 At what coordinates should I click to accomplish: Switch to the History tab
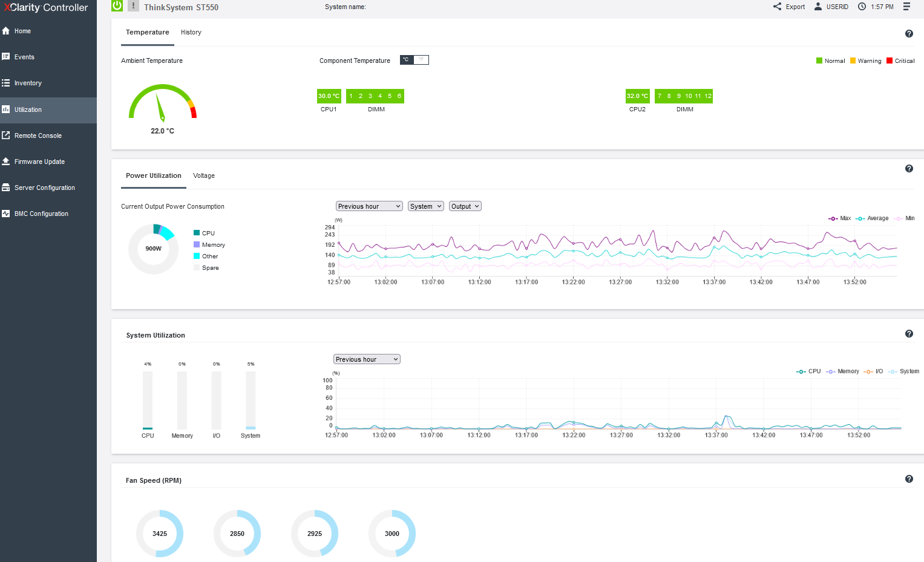pyautogui.click(x=191, y=33)
